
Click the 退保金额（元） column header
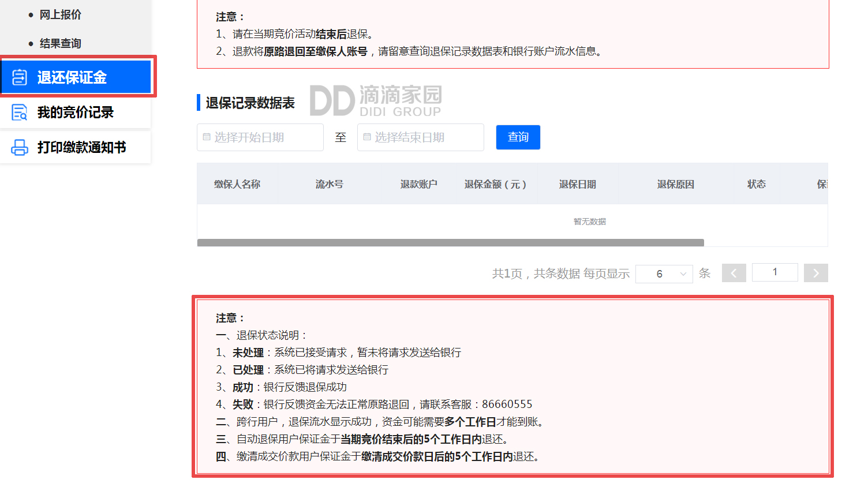pos(496,184)
